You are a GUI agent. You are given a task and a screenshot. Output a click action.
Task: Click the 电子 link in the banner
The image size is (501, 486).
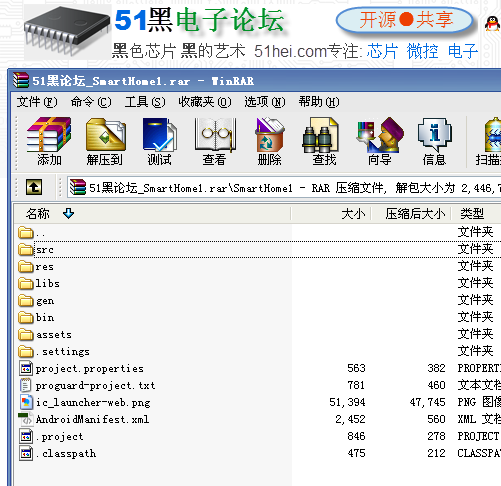(x=463, y=52)
